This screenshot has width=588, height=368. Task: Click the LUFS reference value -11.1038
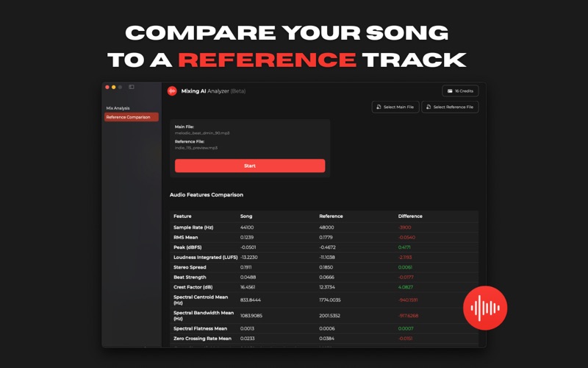(327, 257)
